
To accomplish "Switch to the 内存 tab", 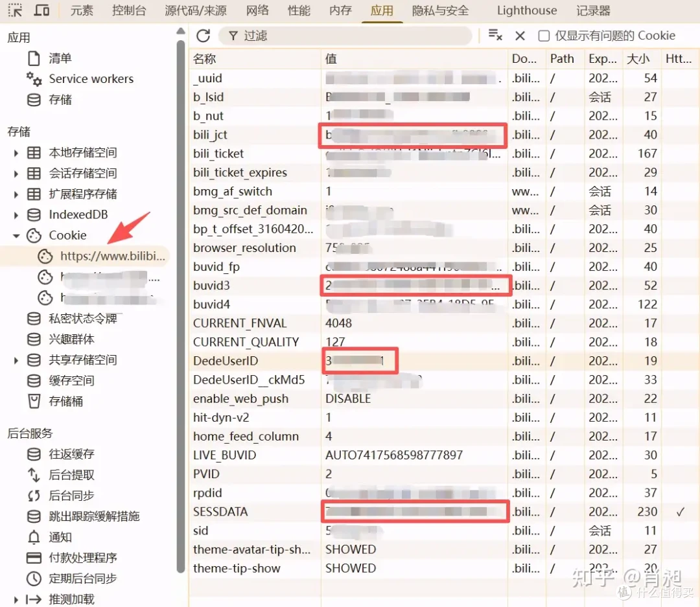I will coord(341,10).
